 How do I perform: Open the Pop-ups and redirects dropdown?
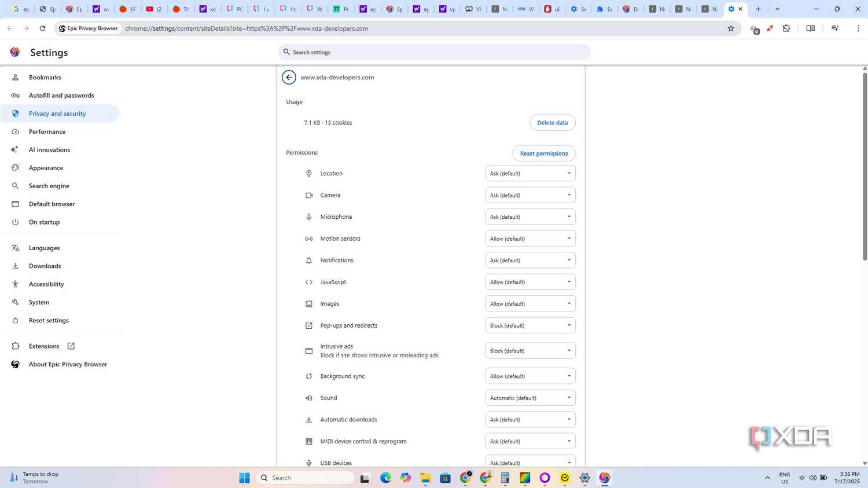[x=530, y=325]
